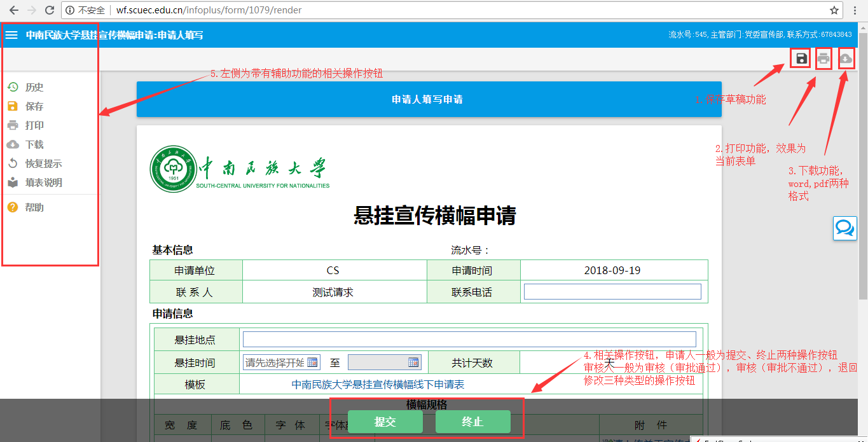The height and width of the screenshot is (442, 868).
Task: Open the calendar for the start date
Action: pos(312,363)
